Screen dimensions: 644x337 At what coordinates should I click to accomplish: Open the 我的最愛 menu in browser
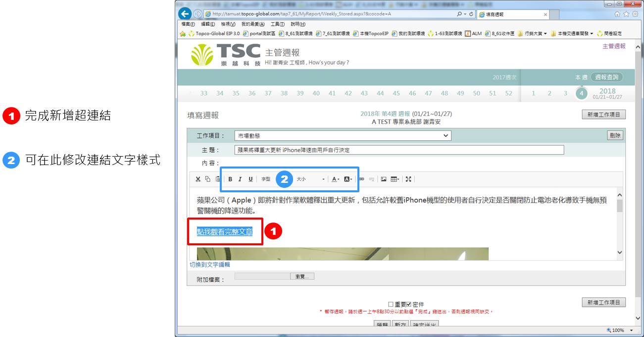click(252, 24)
